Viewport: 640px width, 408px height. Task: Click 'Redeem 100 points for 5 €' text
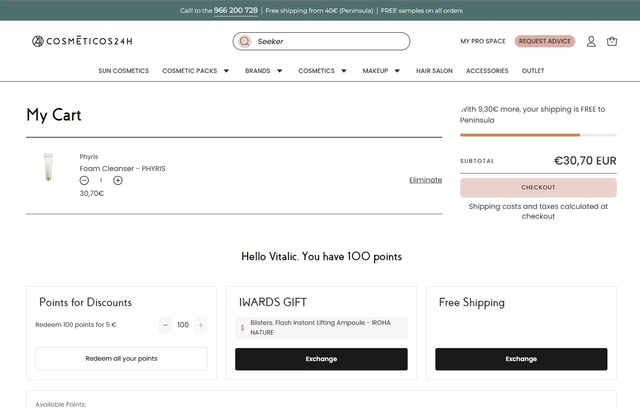pyautogui.click(x=76, y=325)
